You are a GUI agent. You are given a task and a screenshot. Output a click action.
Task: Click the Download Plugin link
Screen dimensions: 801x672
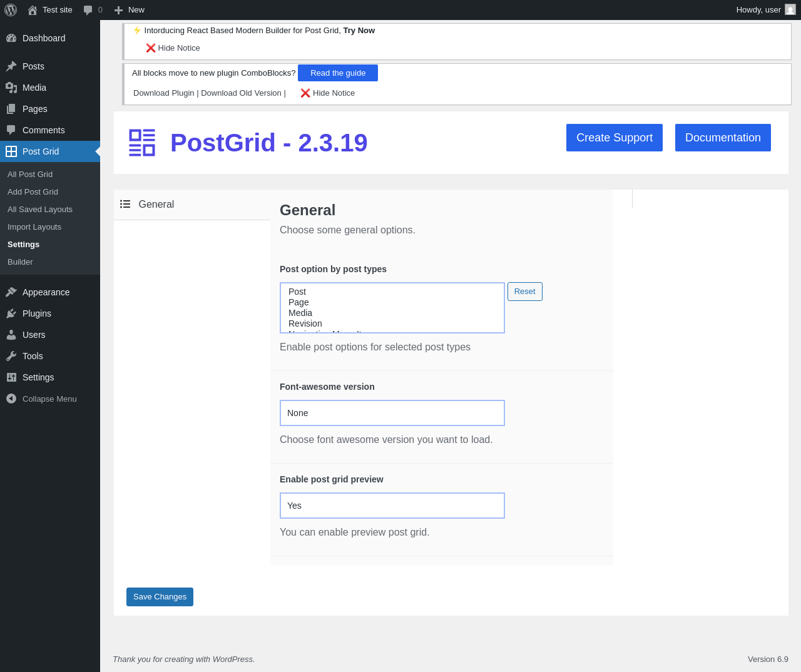pyautogui.click(x=164, y=93)
